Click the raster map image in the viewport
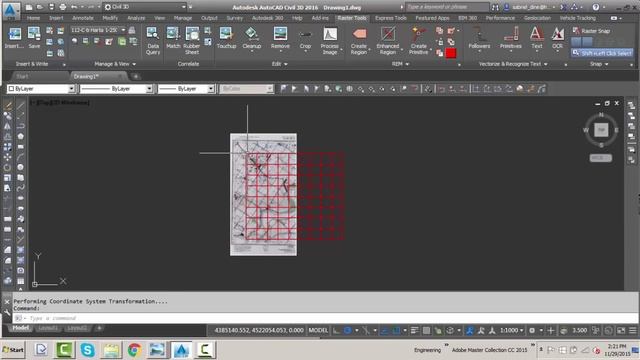The width and height of the screenshot is (640, 360). pyautogui.click(x=263, y=194)
